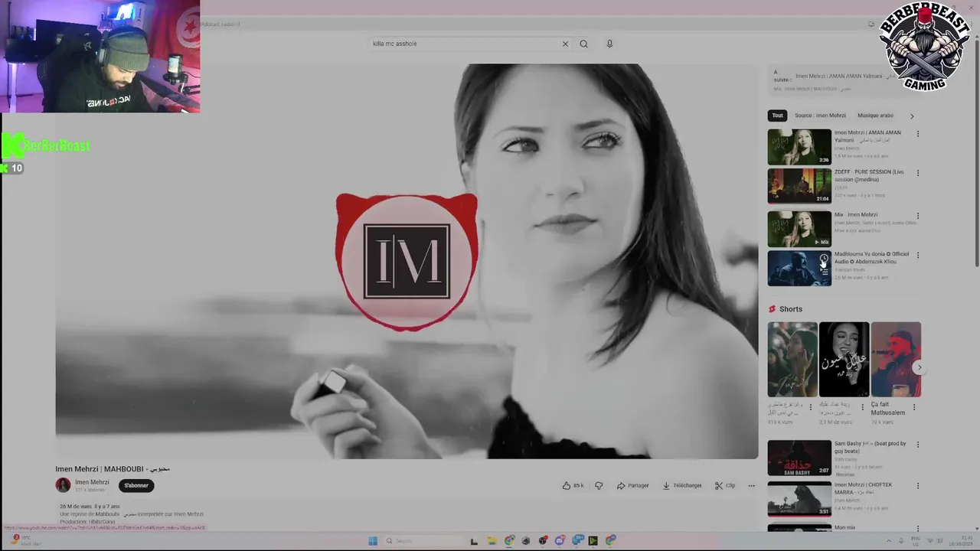Open title Madhlouma Ya donia Officiel Audio
This screenshot has width=980, height=551.
(x=871, y=258)
